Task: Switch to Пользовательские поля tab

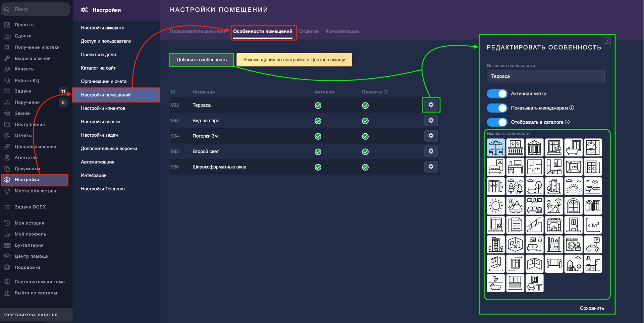Action: [x=198, y=31]
